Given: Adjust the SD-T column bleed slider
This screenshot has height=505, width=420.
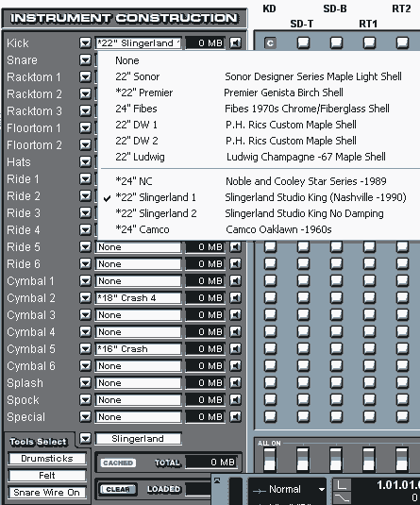Looking at the screenshot, I should tap(303, 460).
